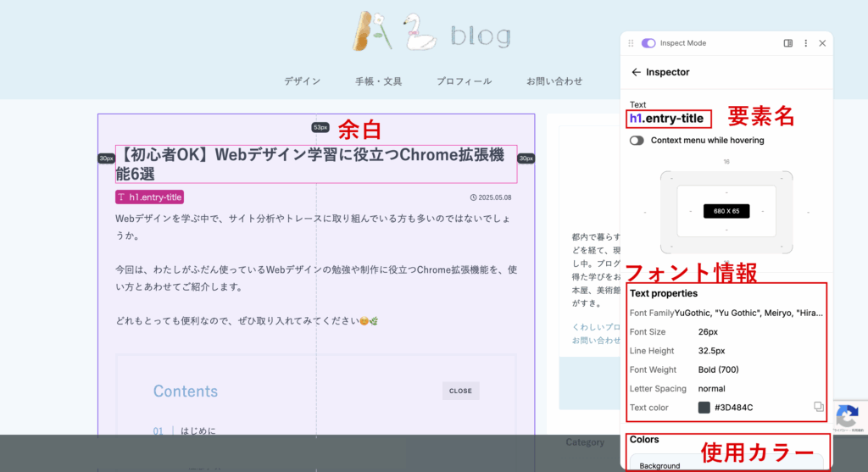Screen dimensions: 868x472
Task: Click the blog logo in the header
Action: point(431,34)
